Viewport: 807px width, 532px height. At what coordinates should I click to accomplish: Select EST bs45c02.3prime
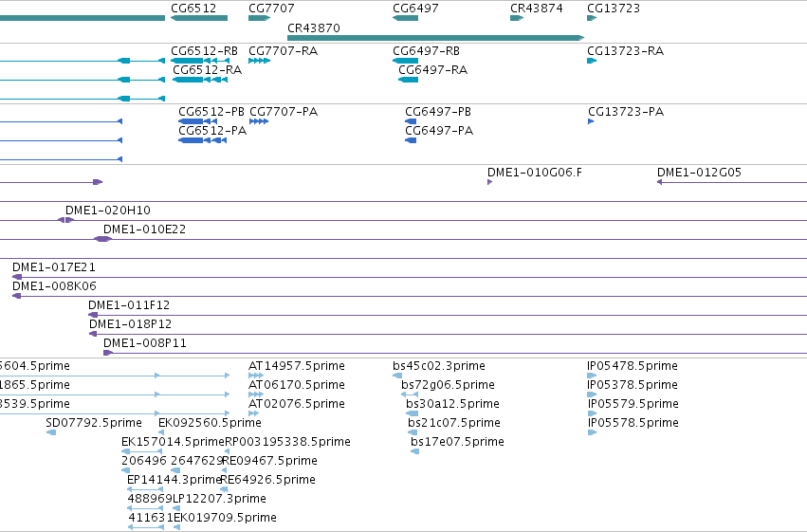(397, 376)
